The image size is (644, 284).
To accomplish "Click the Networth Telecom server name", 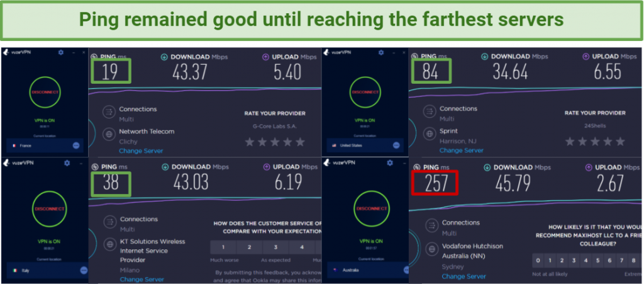I will 147,132.
